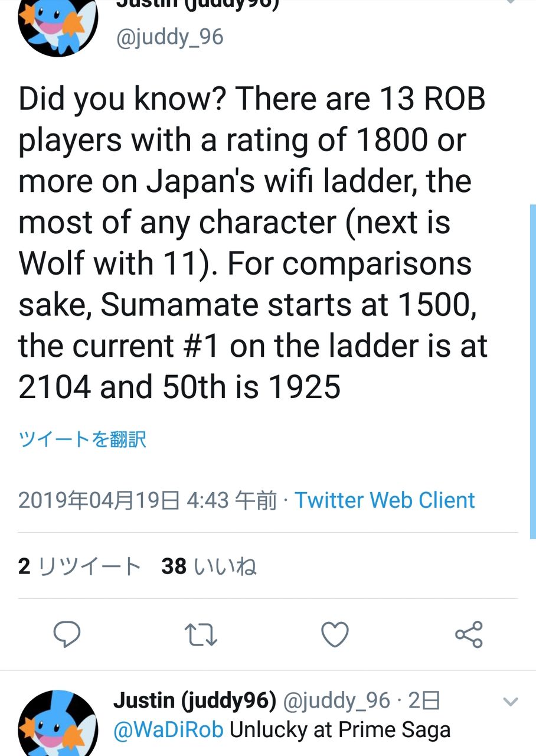The width and height of the screenshot is (536, 756).
Task: Click the @juddy_96 handle under the header
Action: pyautogui.click(x=170, y=37)
